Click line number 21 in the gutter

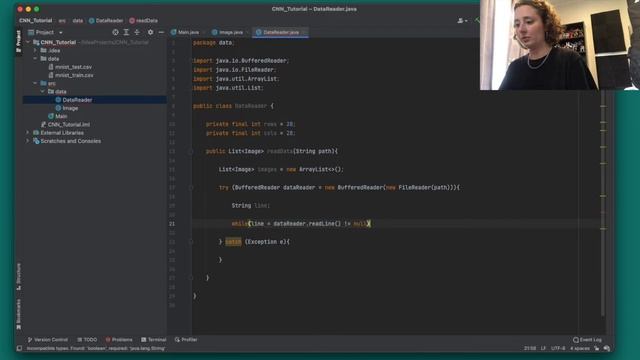click(x=172, y=224)
